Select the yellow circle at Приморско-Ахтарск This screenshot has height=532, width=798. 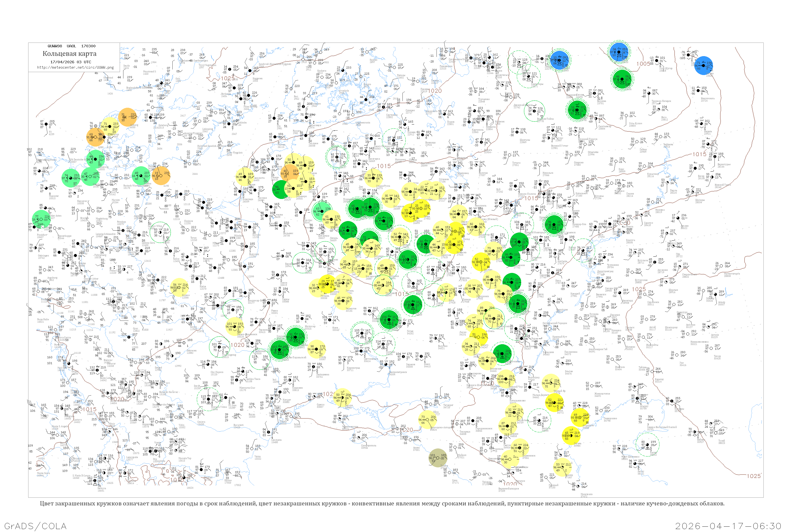point(427,419)
